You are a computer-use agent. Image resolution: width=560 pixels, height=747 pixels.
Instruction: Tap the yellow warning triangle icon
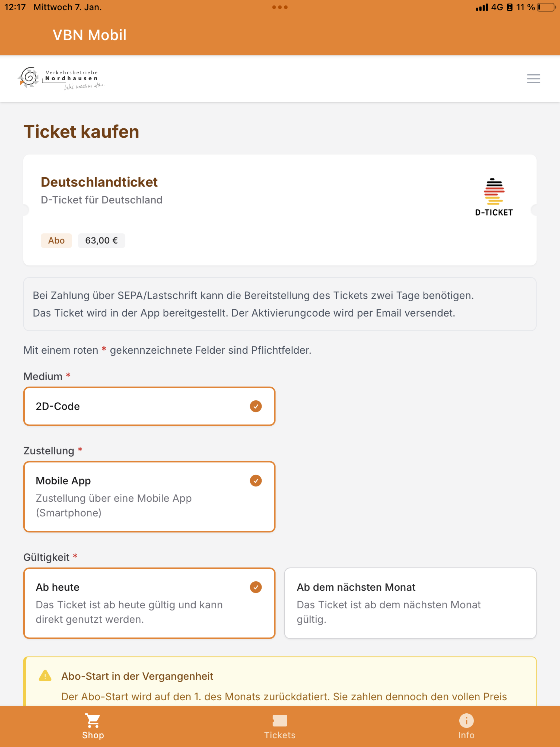[45, 676]
